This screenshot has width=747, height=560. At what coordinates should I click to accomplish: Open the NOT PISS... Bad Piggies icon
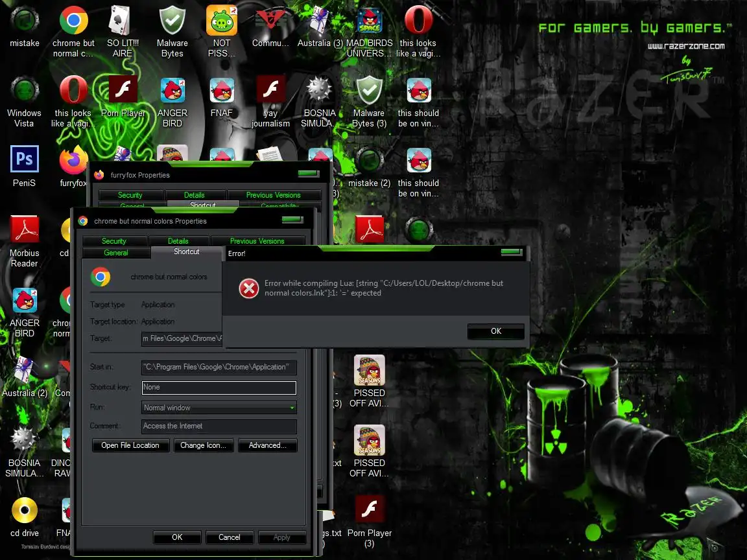pyautogui.click(x=222, y=31)
